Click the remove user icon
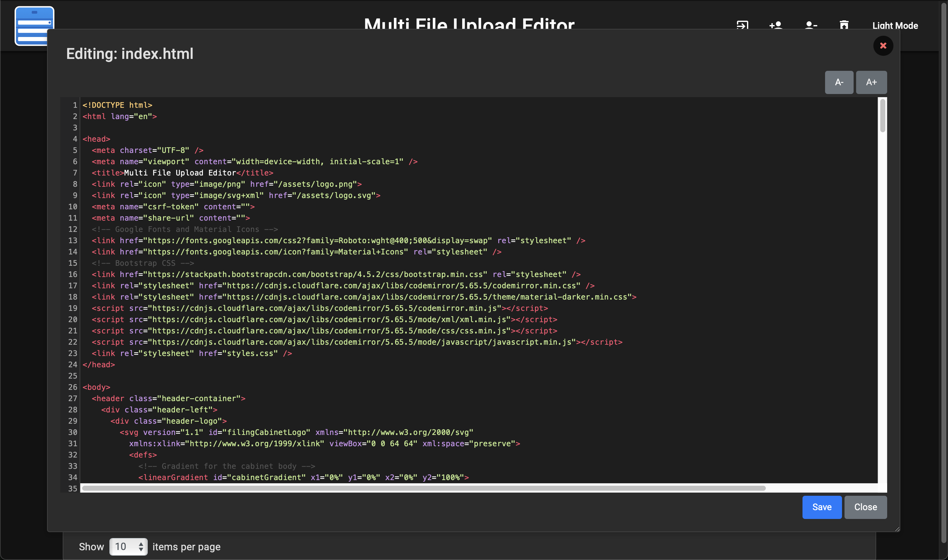 coord(811,25)
